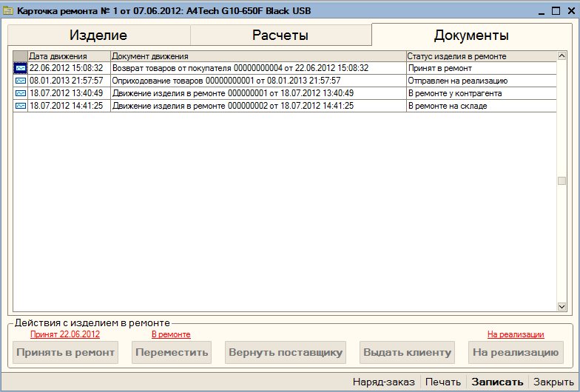Maximize the repair card window
Image resolution: width=580 pixels, height=392 pixels.
click(x=555, y=11)
